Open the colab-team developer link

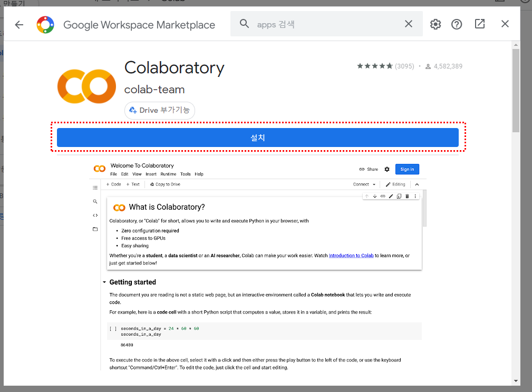click(154, 90)
